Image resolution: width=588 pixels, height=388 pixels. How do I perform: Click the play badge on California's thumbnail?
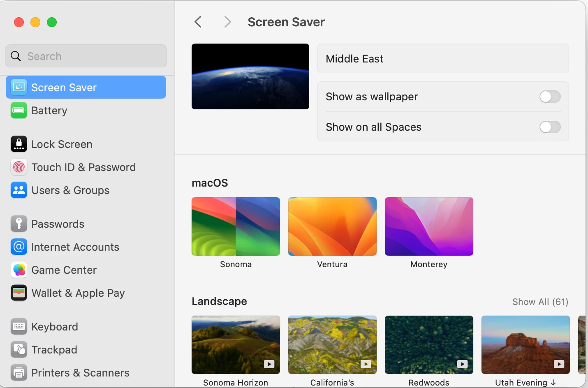click(x=366, y=364)
